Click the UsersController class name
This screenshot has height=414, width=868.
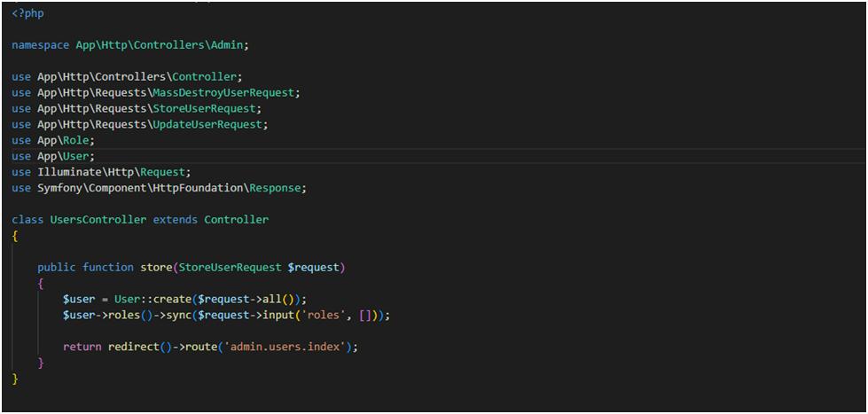pos(98,220)
